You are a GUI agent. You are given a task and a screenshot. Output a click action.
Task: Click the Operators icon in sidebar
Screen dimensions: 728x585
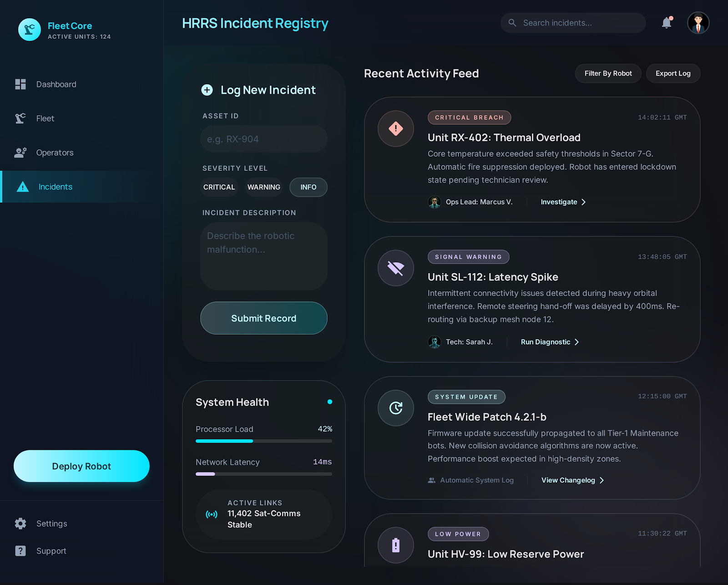pyautogui.click(x=20, y=153)
